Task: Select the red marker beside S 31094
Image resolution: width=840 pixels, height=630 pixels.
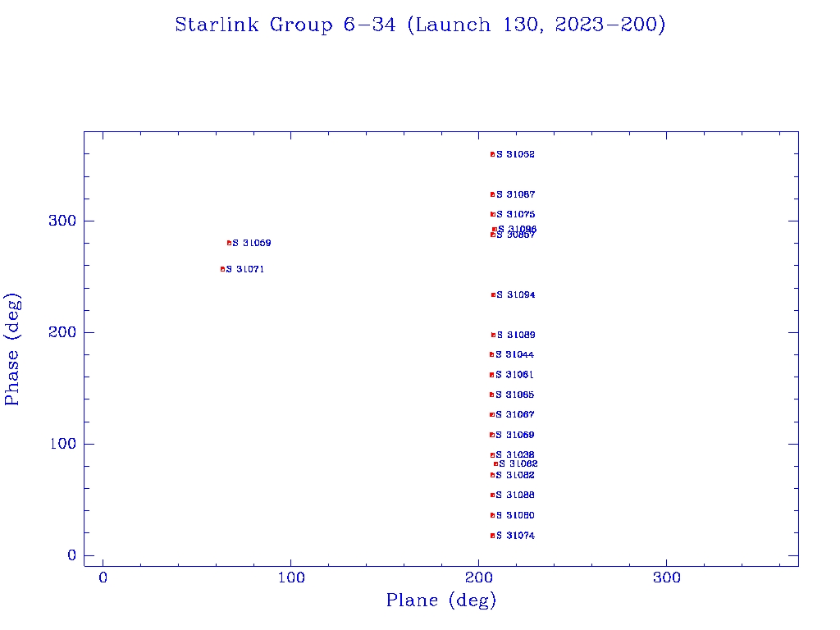Action: [493, 294]
